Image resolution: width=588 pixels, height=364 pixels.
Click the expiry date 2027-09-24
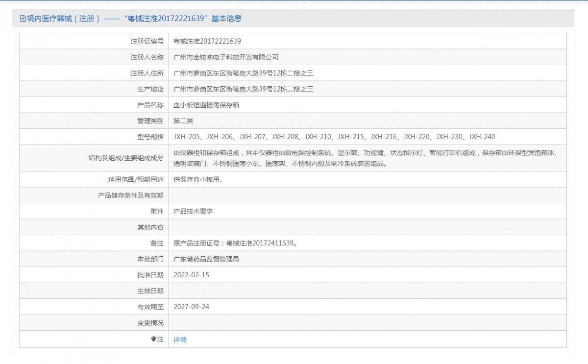(x=192, y=307)
